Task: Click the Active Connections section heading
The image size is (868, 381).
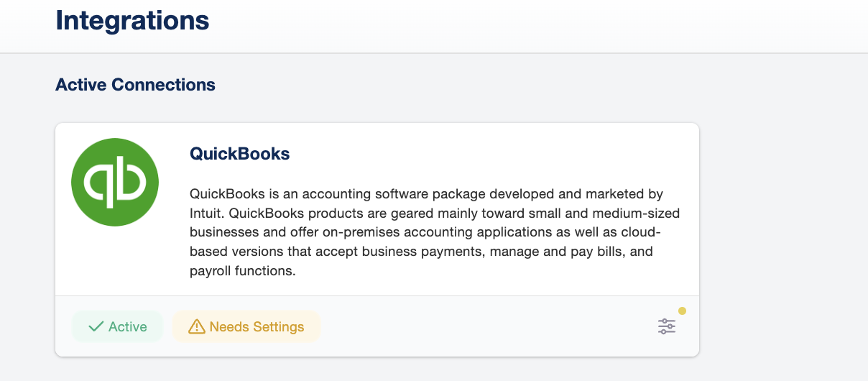Action: point(135,85)
